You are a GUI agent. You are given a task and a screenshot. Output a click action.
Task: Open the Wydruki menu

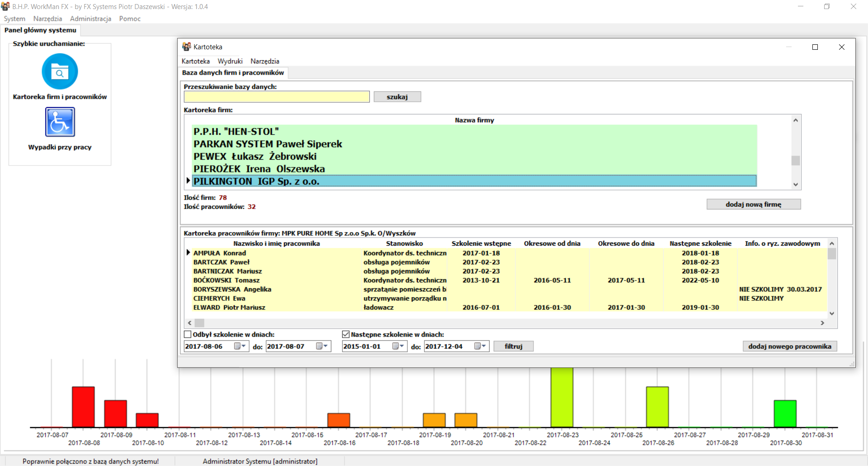[230, 61]
